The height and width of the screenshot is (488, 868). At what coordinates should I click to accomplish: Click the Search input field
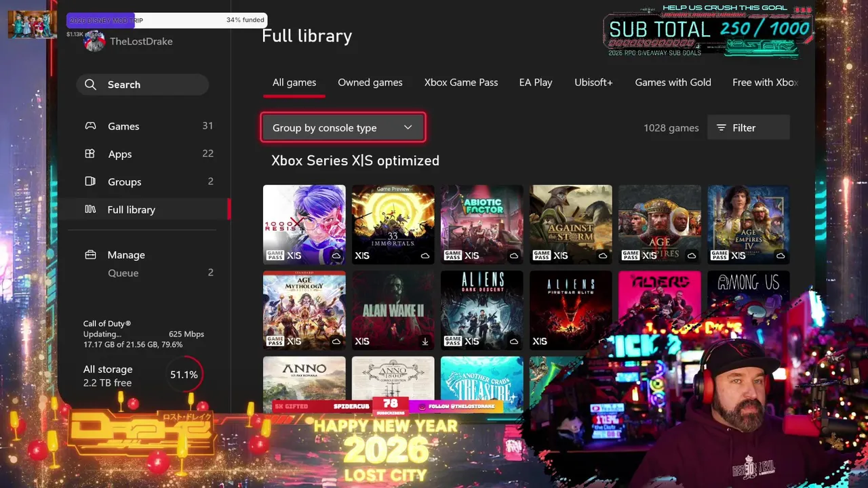(x=142, y=85)
